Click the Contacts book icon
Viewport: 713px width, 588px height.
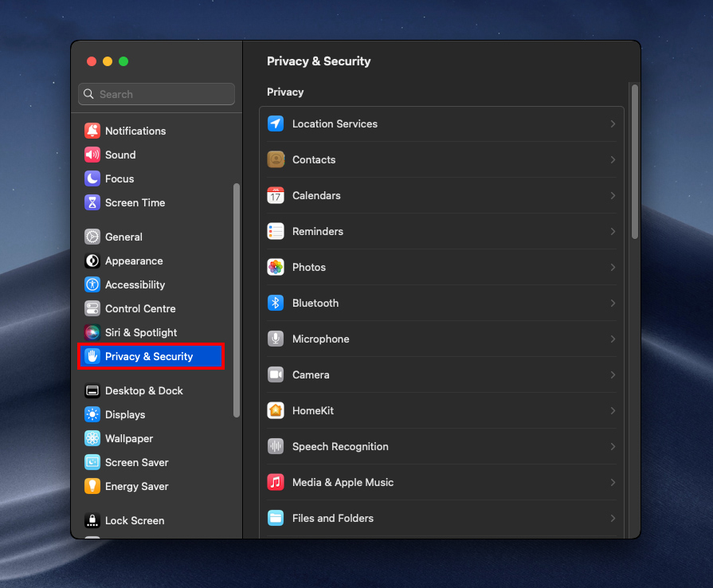tap(276, 159)
